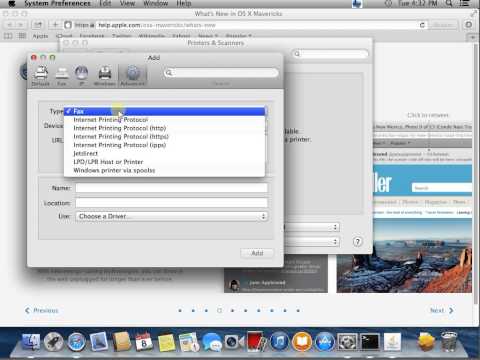This screenshot has width=480, height=360.
Task: Choose Windows printer via spoolss type
Action: coord(165,170)
